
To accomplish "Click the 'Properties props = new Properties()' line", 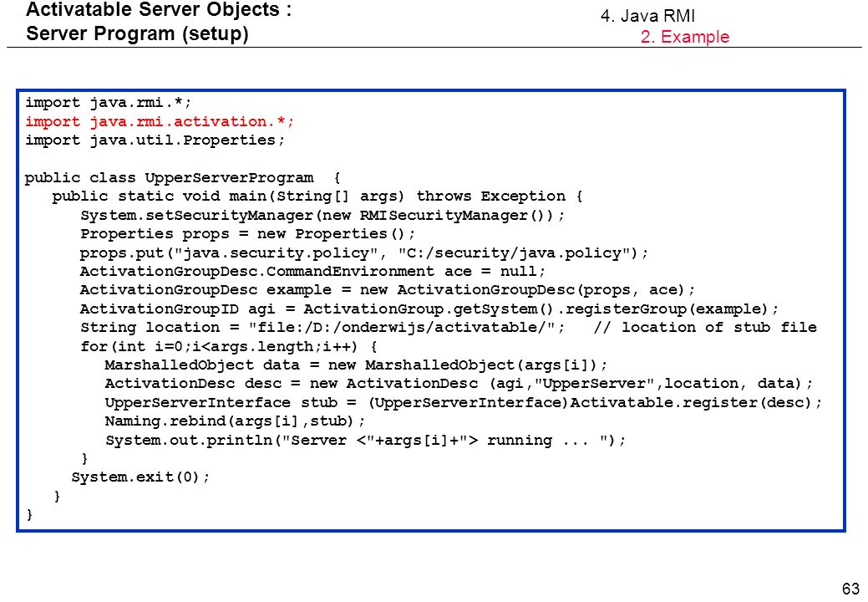I will [x=247, y=234].
